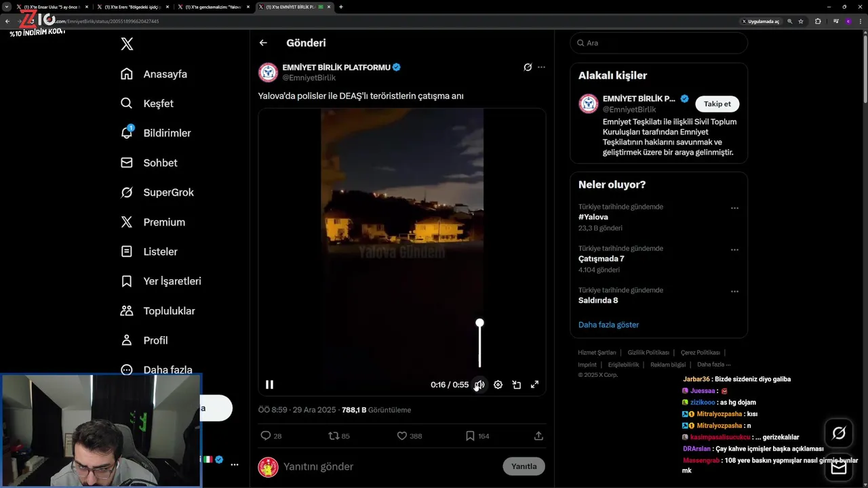Viewport: 868px width, 488px height.
Task: Open Çerez Politikası footer link
Action: click(701, 352)
